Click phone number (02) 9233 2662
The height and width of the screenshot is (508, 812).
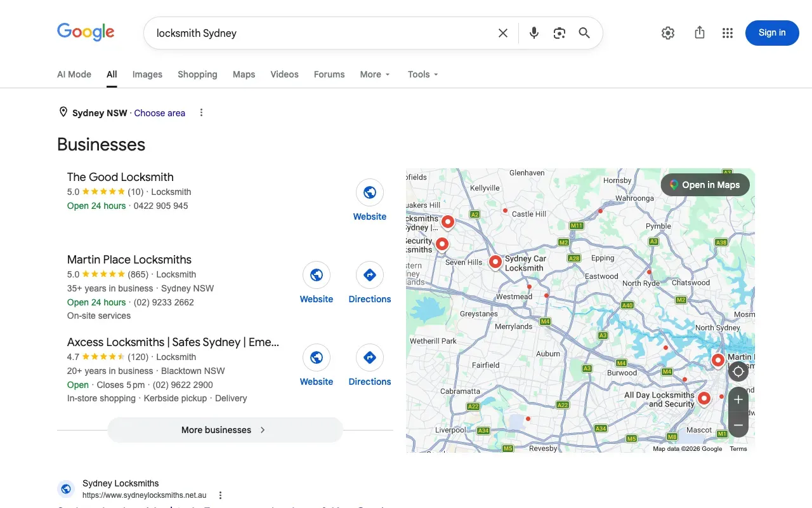point(164,302)
